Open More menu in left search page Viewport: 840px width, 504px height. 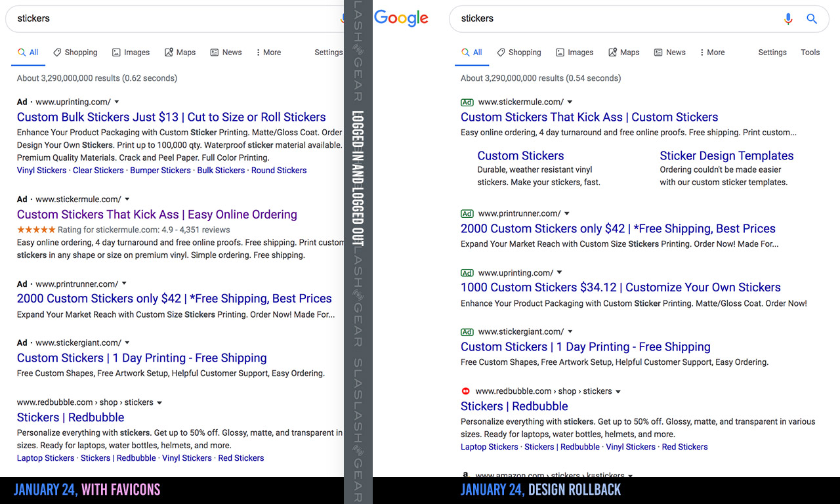tap(268, 52)
